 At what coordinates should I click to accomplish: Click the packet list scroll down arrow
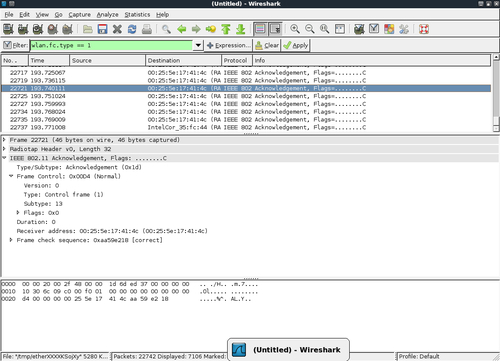point(496,129)
